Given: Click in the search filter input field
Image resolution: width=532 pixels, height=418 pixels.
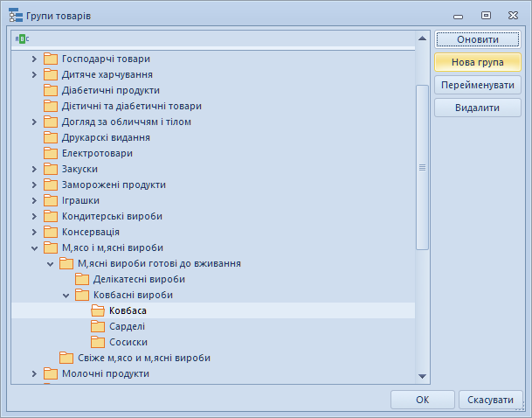Looking at the screenshot, I should [218, 39].
